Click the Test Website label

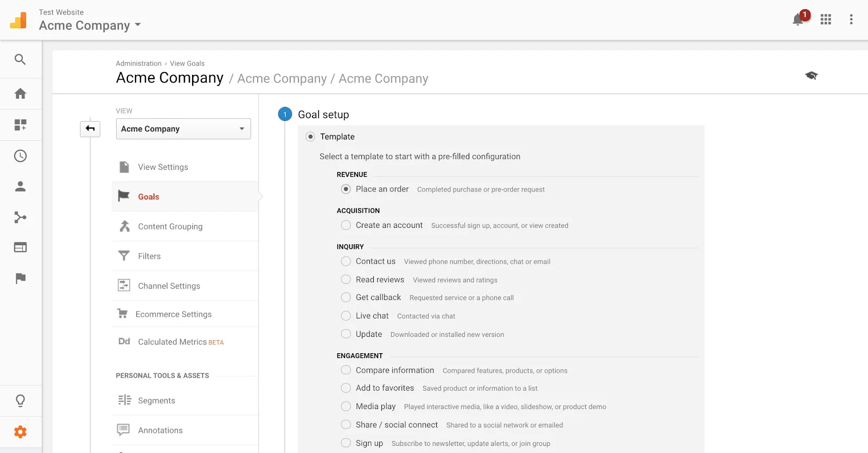point(61,12)
